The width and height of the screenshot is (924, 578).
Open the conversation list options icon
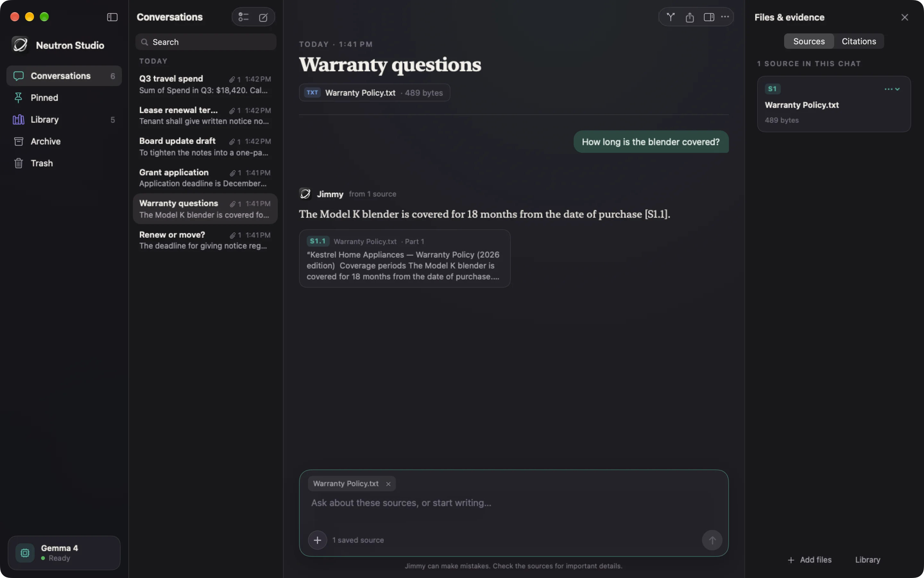[x=243, y=17]
